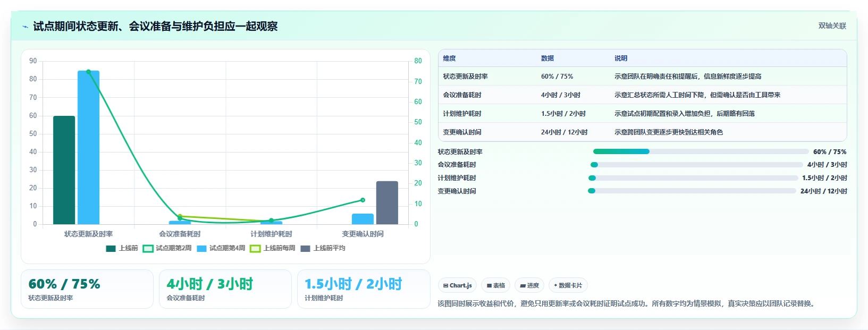The width and height of the screenshot is (868, 330).
Task: Click the line peak point on 状态更新及时率
Action: (x=88, y=72)
